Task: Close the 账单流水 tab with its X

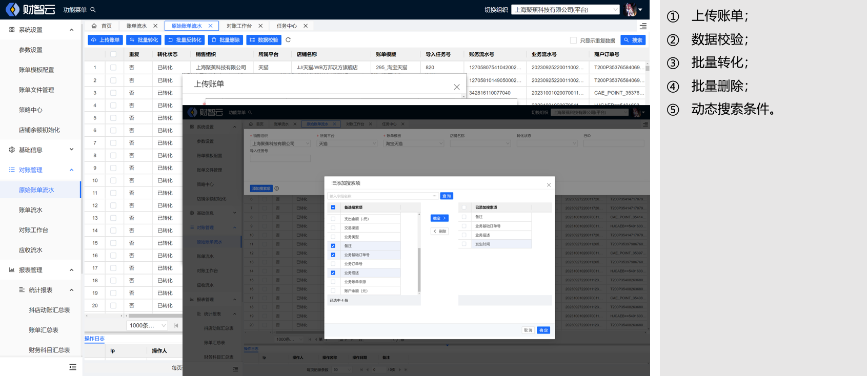Action: click(x=155, y=26)
